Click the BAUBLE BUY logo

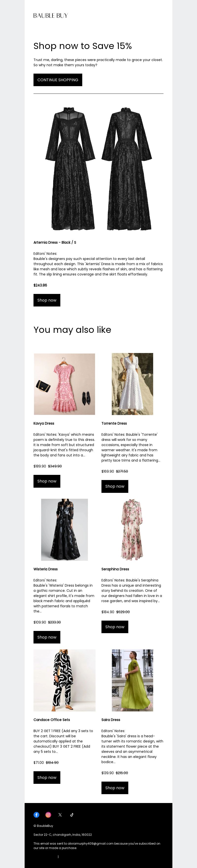tap(50, 16)
